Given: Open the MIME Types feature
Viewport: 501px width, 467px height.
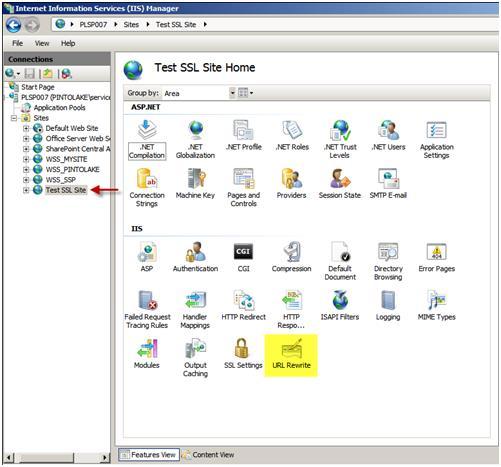Looking at the screenshot, I should click(x=436, y=305).
